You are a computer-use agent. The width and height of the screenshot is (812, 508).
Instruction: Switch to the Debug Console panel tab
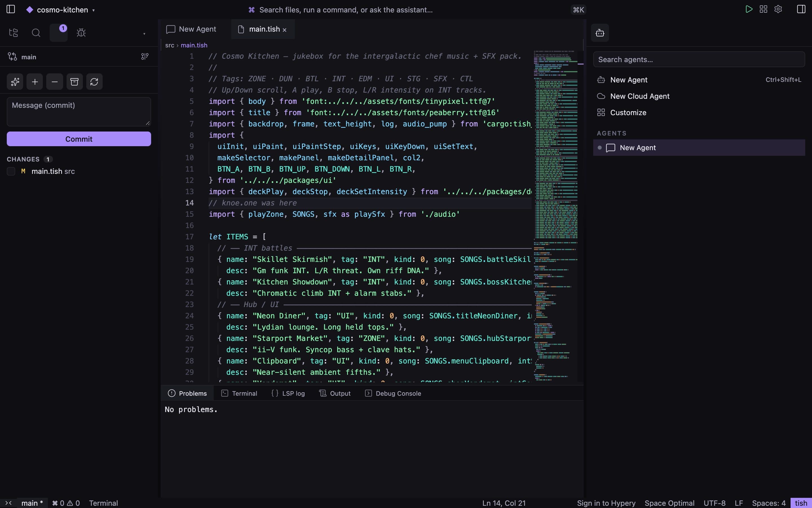[x=392, y=393]
